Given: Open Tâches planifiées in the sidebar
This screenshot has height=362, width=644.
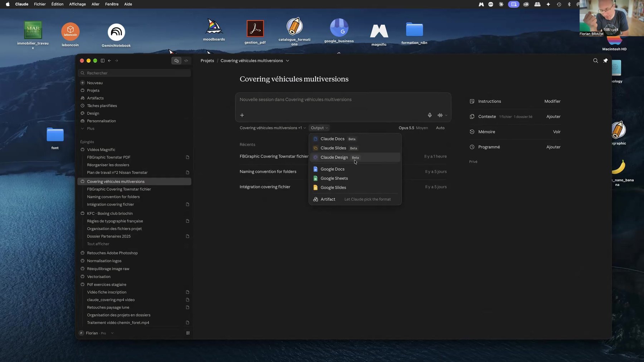Looking at the screenshot, I should 102,106.
